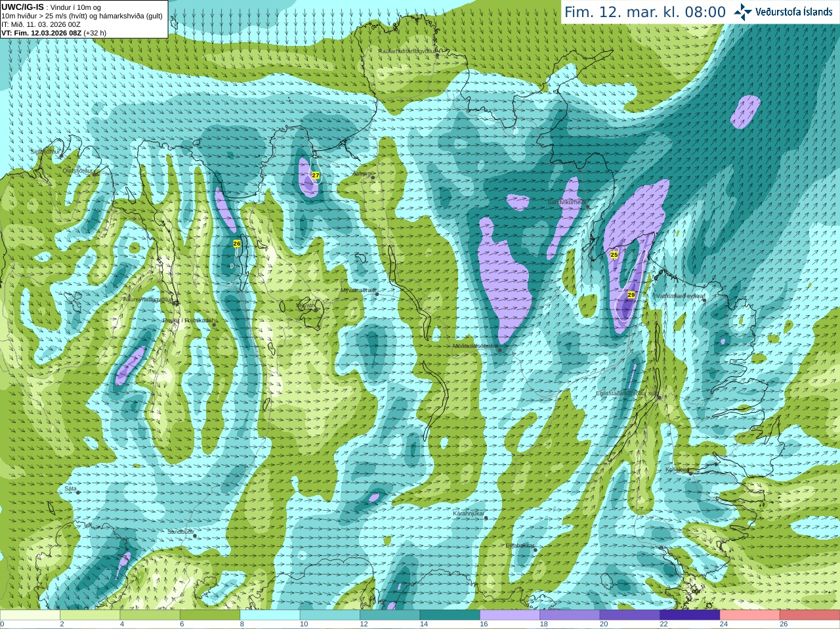Select the 14–16 m/s legend swatch
The width and height of the screenshot is (840, 629).
click(x=450, y=615)
